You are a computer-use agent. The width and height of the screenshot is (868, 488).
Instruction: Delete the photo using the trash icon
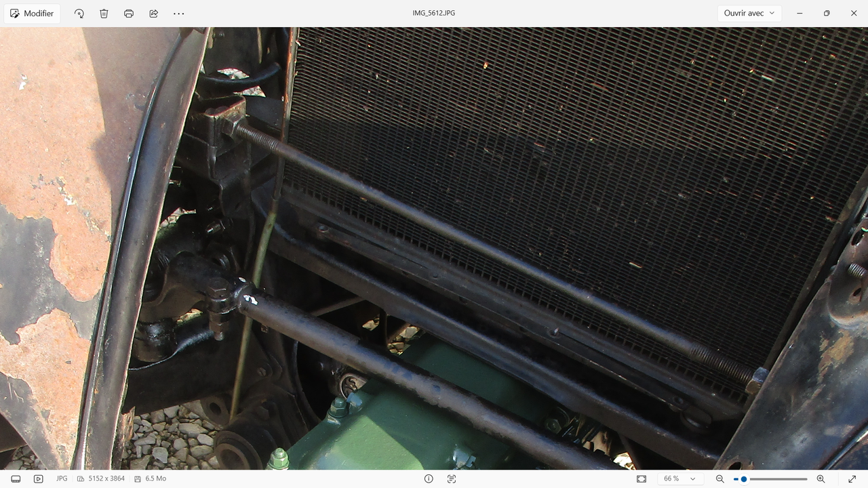click(104, 14)
